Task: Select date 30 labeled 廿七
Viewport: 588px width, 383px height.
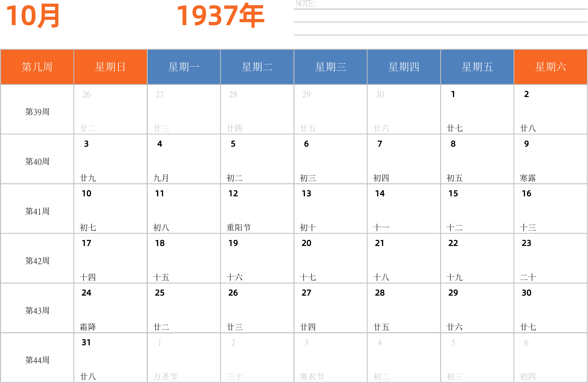Action: pyautogui.click(x=551, y=308)
